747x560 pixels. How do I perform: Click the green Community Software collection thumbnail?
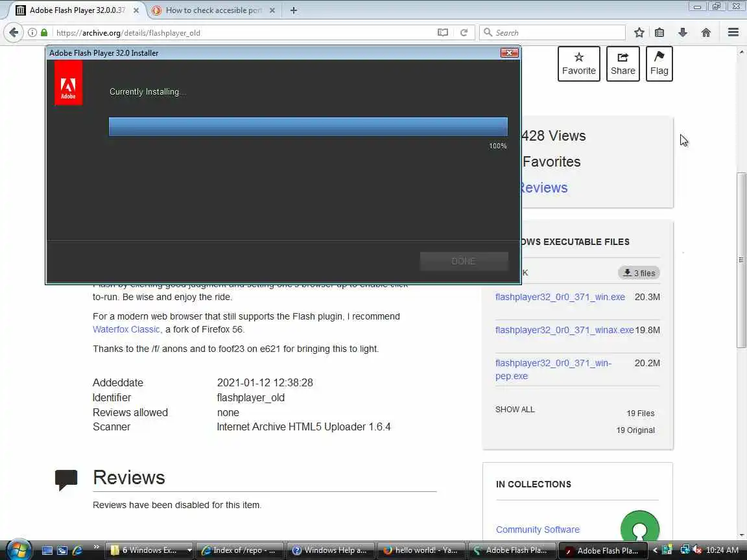[x=640, y=526]
